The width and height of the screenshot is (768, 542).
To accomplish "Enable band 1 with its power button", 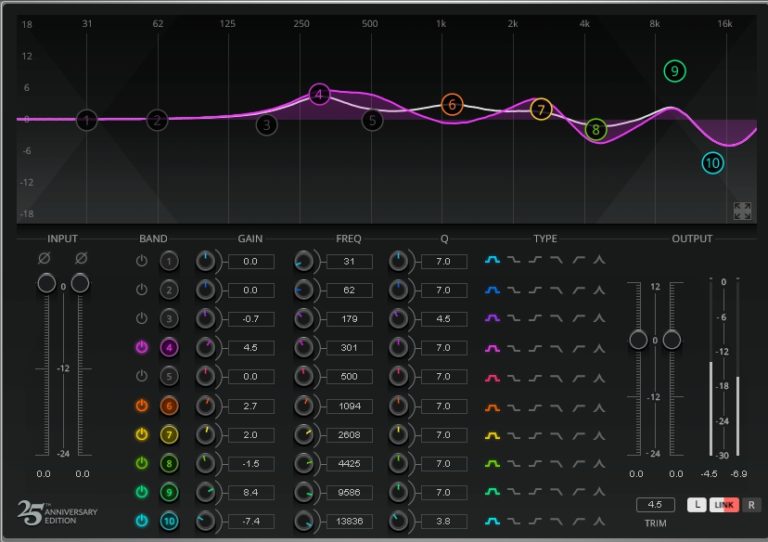I will (x=142, y=261).
